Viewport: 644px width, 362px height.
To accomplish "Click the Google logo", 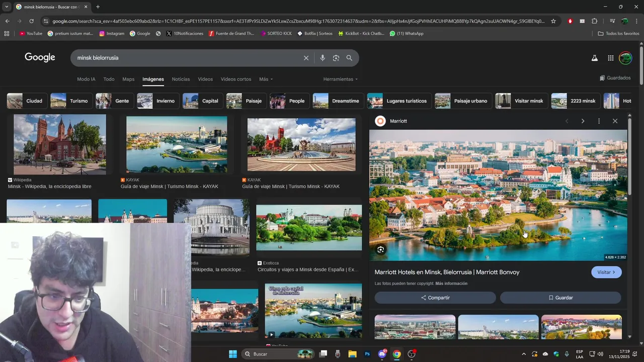I will coord(40,57).
